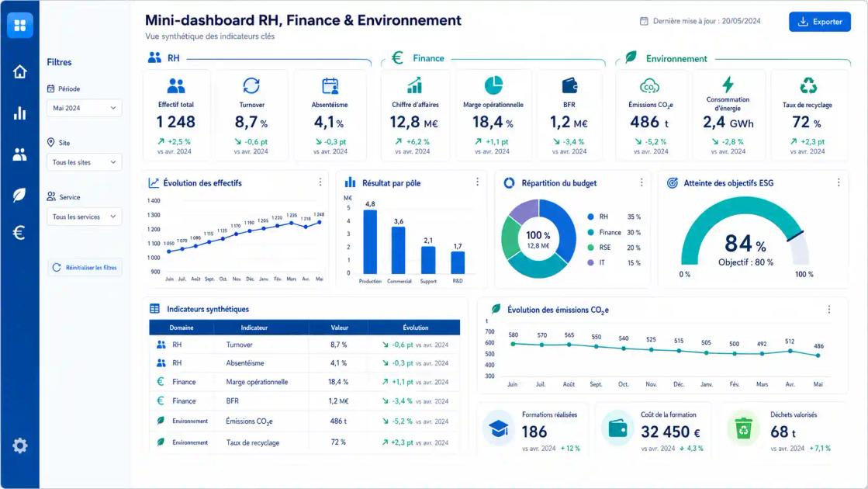Click the Consommation d'énergie lightning icon

point(728,84)
